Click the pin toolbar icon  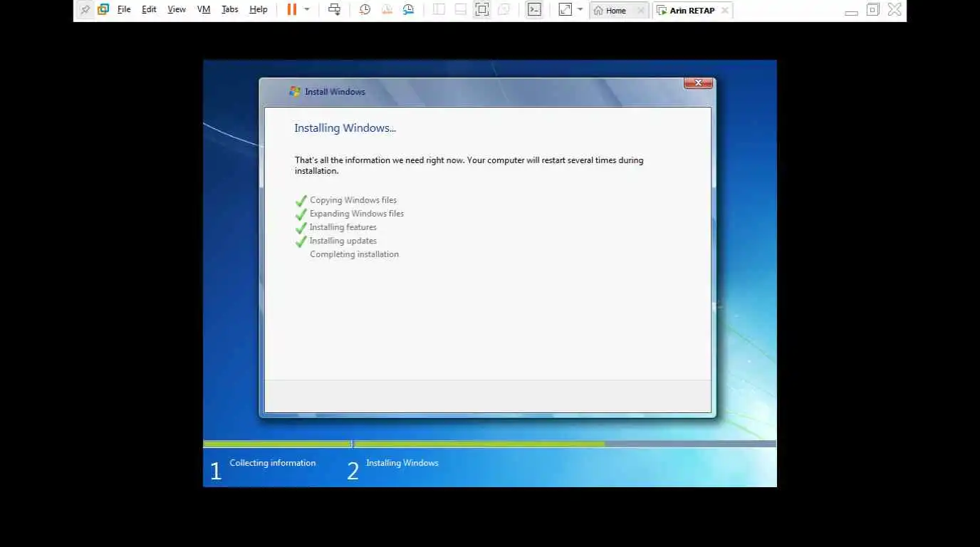85,10
